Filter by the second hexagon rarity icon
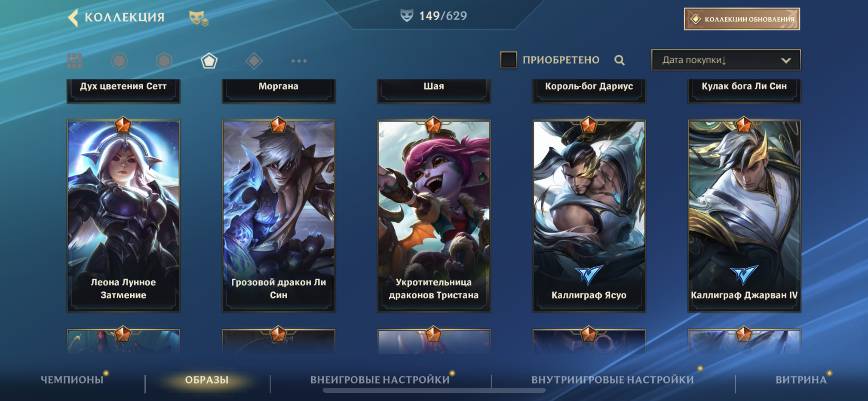Viewport: 868px width, 401px height. click(x=164, y=61)
